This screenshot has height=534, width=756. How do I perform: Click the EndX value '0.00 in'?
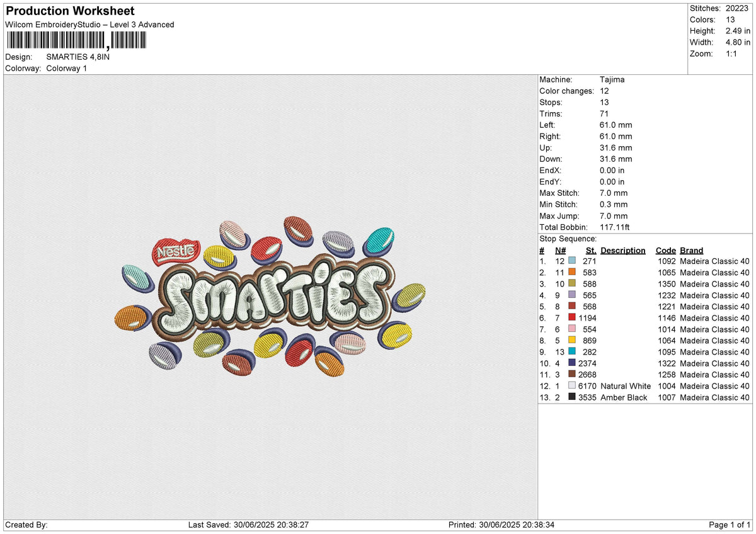[x=612, y=171]
